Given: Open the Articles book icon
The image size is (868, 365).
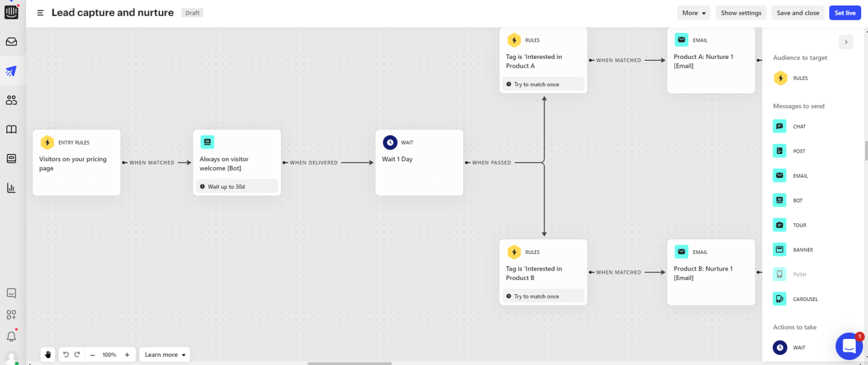Looking at the screenshot, I should click(11, 129).
